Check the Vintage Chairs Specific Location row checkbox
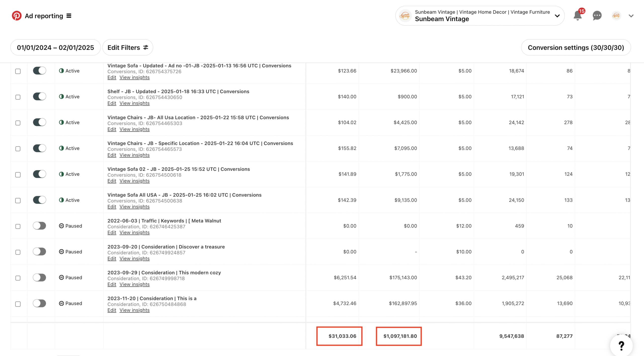This screenshot has width=644, height=356. 18,149
